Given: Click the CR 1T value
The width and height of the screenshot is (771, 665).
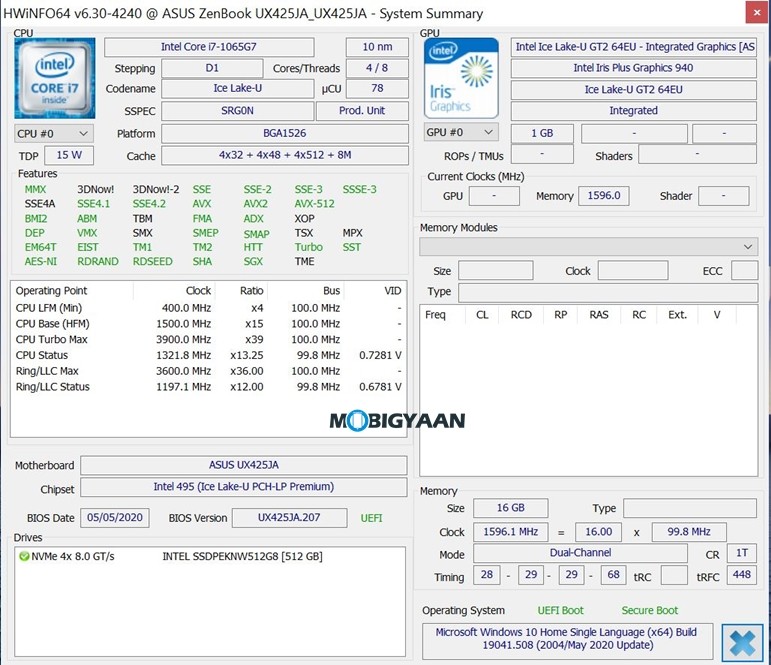Looking at the screenshot, I should coord(741,553).
